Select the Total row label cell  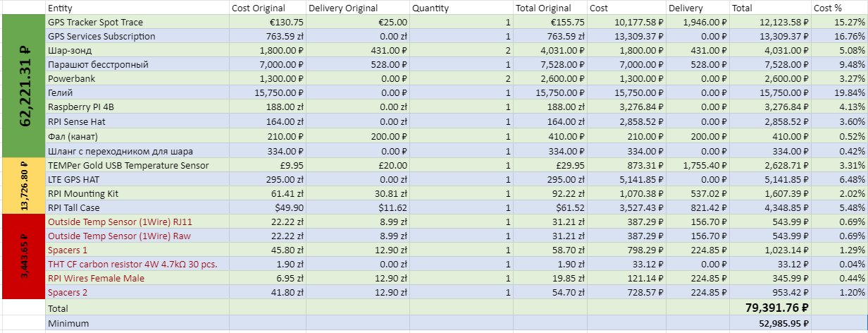click(x=137, y=308)
